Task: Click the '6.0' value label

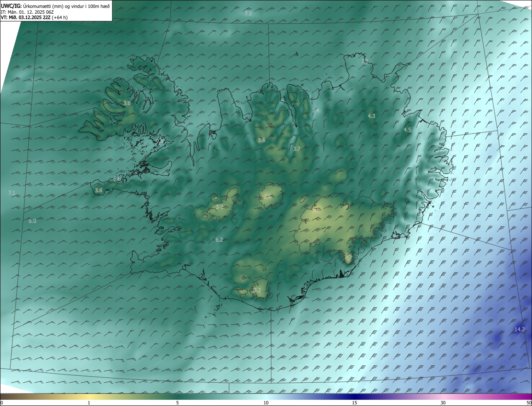Action: pyautogui.click(x=32, y=221)
